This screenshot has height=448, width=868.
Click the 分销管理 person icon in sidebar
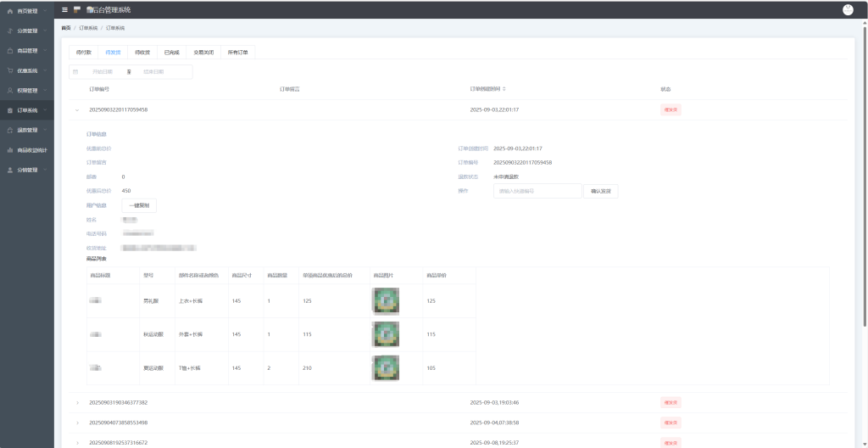10,170
